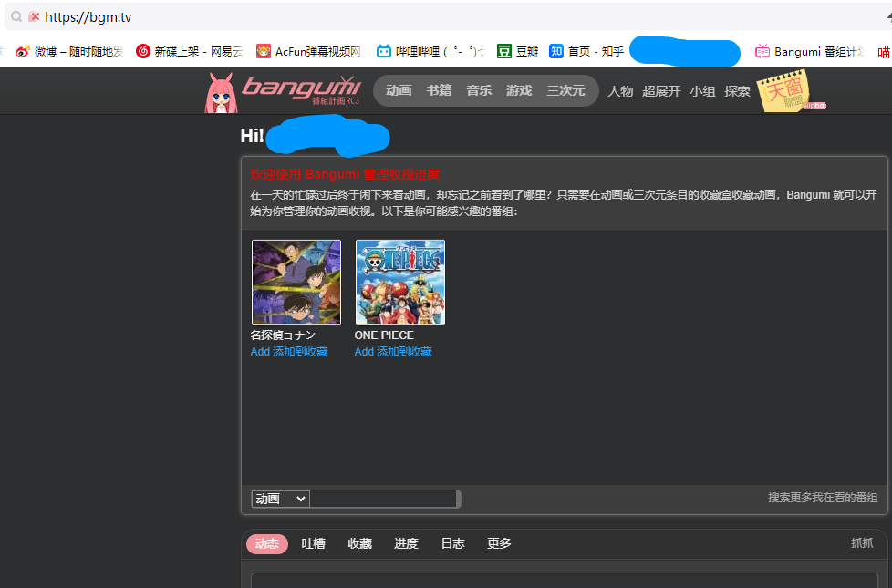Click the 欢迎使用 Bangumi 管理收视进度 heading
Screen dimensions: 892x588
click(x=345, y=174)
